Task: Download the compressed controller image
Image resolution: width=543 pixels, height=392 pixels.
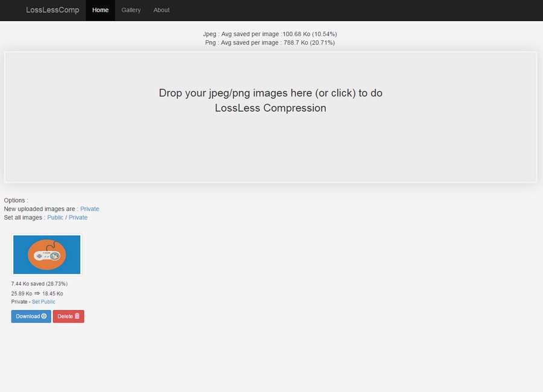Action: click(x=28, y=317)
